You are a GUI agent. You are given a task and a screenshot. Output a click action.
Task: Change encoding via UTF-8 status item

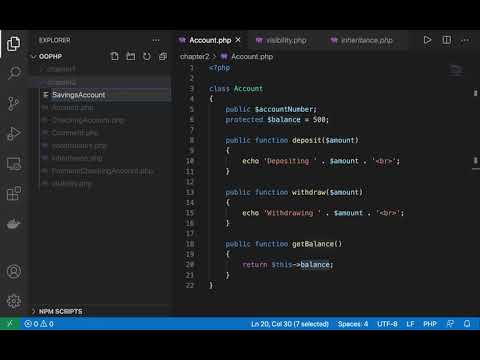387,324
